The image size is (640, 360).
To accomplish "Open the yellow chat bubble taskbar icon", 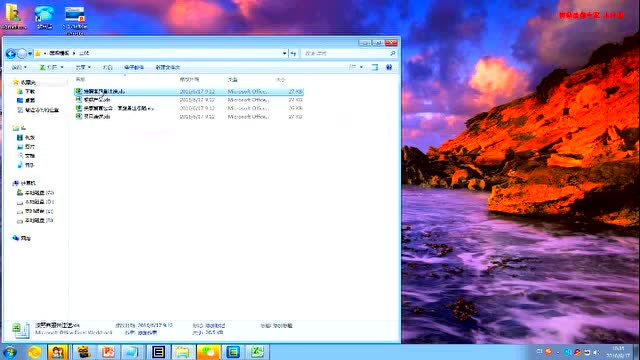I will coord(208,352).
